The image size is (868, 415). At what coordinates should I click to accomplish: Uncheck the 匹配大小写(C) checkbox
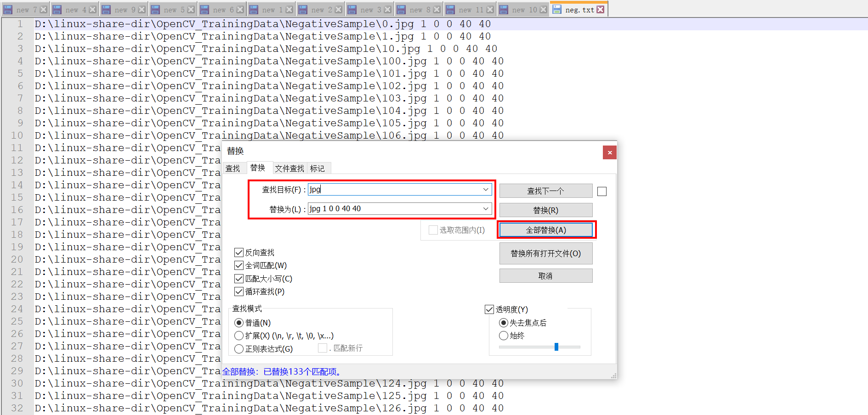pos(239,279)
